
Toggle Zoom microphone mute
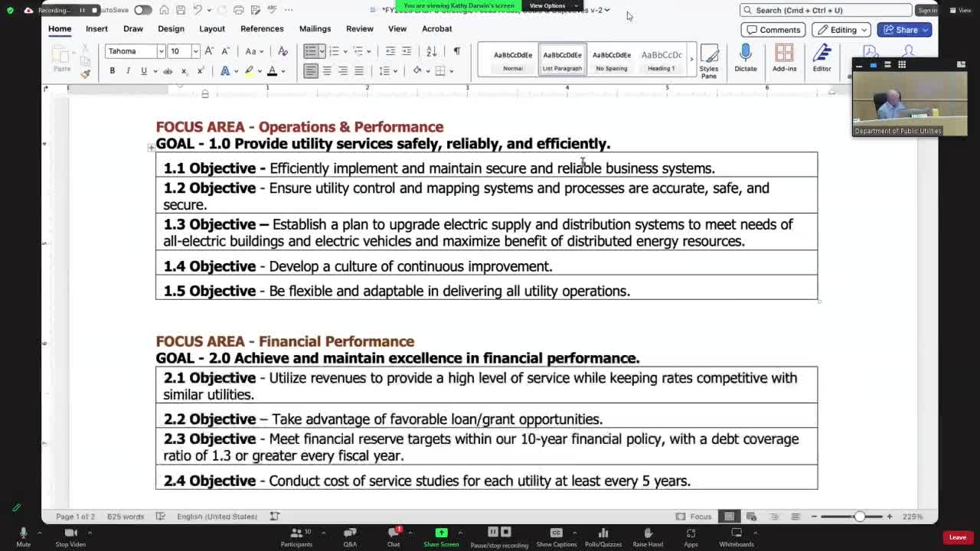[x=23, y=536]
